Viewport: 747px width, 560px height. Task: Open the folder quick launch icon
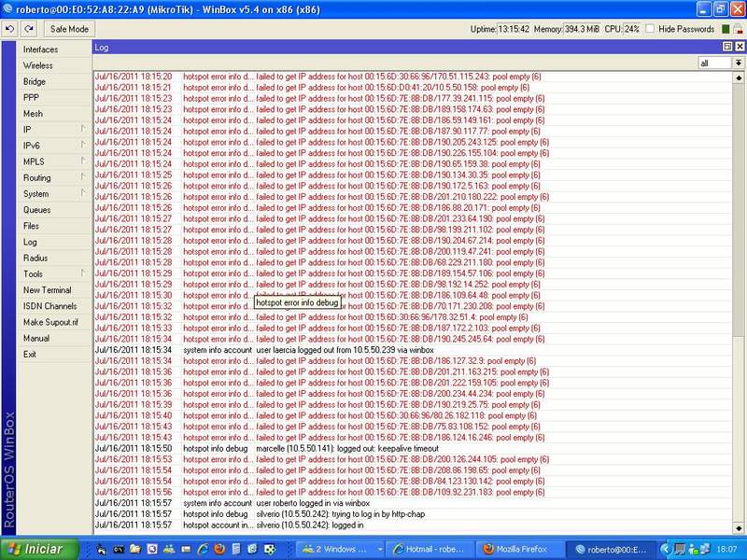(135, 549)
